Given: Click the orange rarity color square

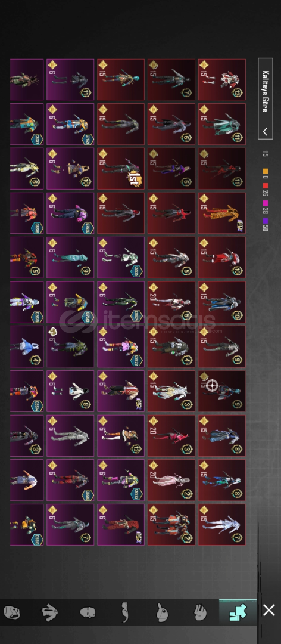Looking at the screenshot, I should coord(265,171).
